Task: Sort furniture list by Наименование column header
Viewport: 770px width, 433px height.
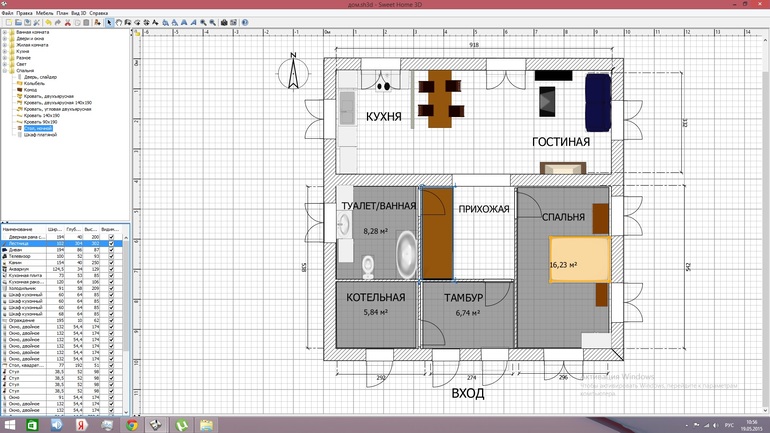Action: pos(22,229)
